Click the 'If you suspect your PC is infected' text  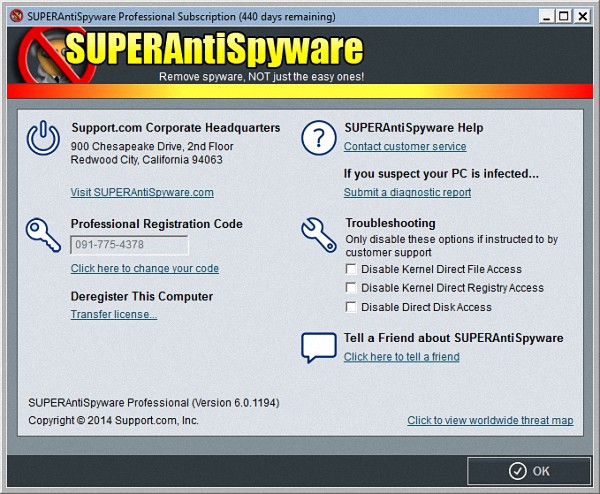point(441,174)
